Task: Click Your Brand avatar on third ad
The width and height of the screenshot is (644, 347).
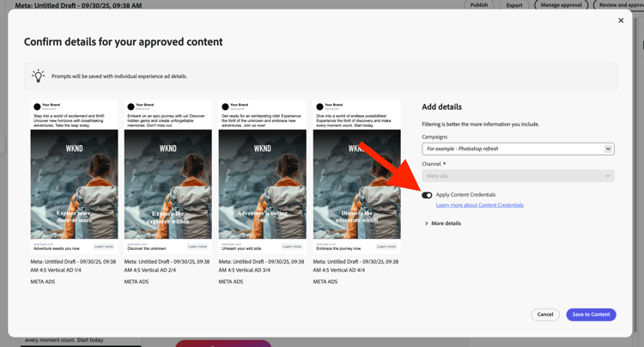Action: coord(225,107)
